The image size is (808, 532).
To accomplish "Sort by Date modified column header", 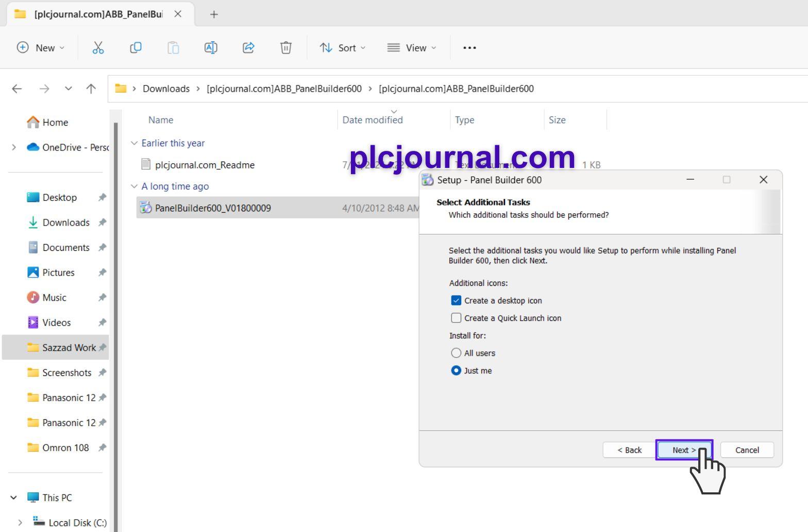I will (x=373, y=120).
